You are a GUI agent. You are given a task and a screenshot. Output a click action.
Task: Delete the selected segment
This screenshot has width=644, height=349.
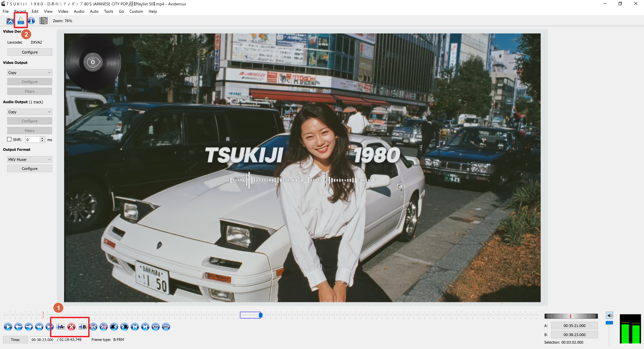coord(71,327)
